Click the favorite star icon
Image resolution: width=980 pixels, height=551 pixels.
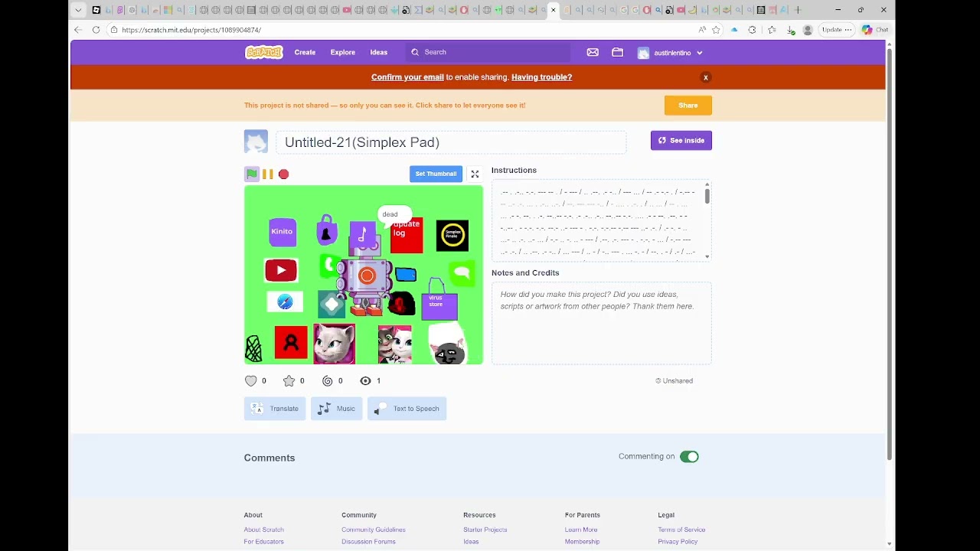pos(289,380)
